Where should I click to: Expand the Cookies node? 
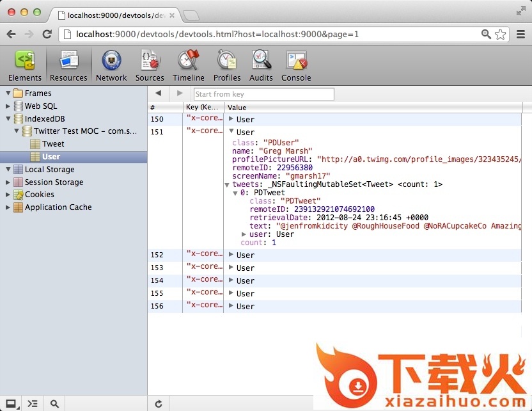tap(8, 194)
